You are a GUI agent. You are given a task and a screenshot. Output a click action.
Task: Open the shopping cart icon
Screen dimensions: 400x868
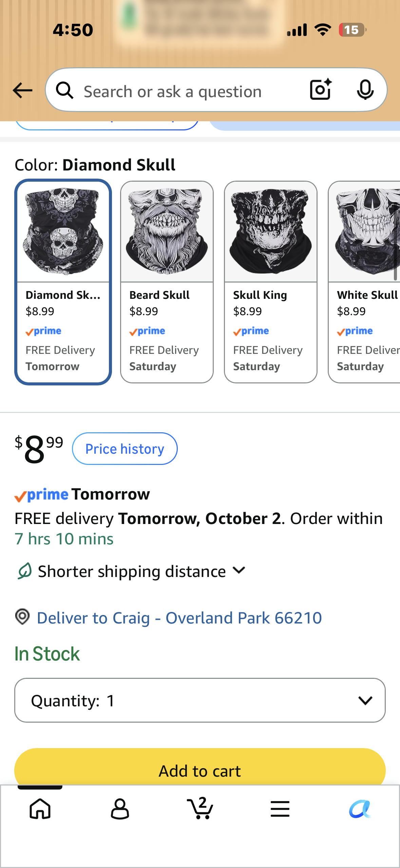click(x=200, y=808)
